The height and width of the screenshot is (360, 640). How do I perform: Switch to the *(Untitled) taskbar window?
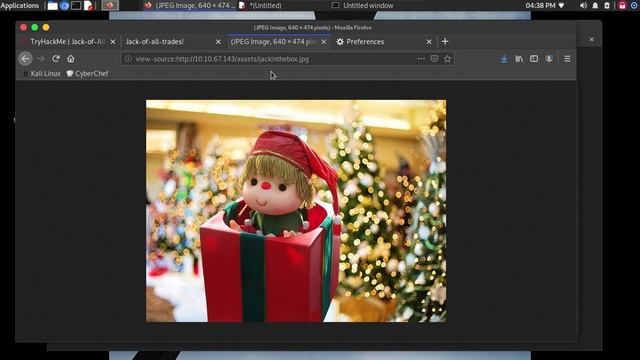[260, 5]
